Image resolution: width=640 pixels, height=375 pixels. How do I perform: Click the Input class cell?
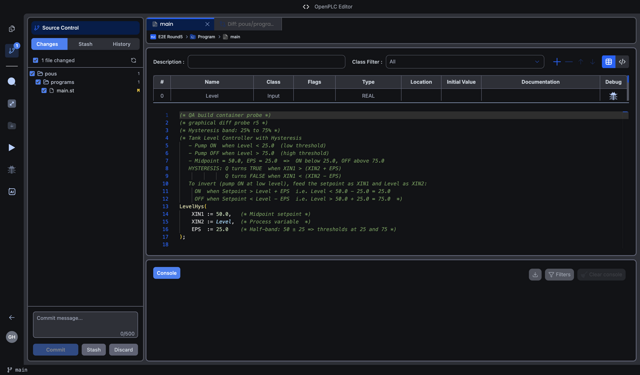(273, 96)
